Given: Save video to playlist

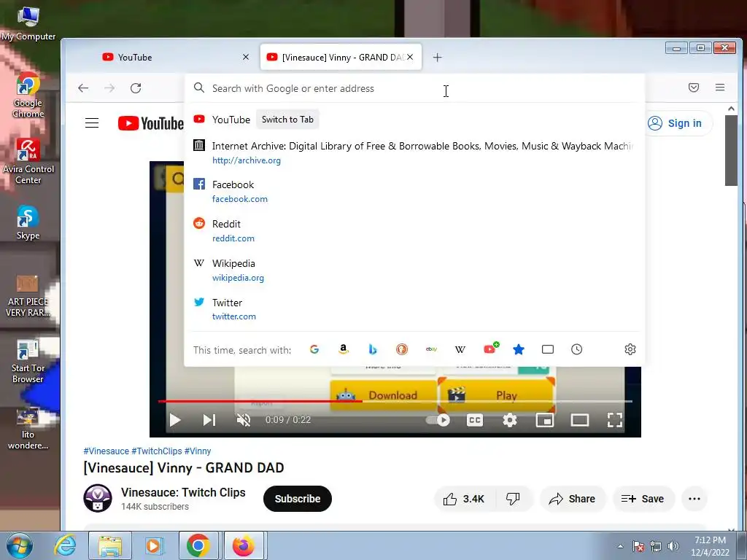Looking at the screenshot, I should pos(643,499).
